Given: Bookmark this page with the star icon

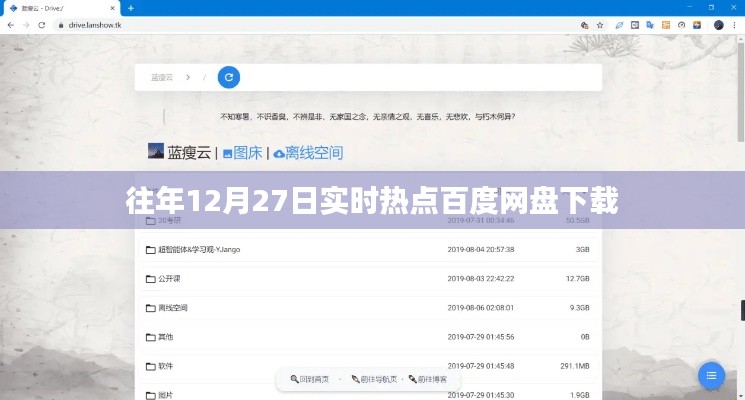Looking at the screenshot, I should [600, 25].
